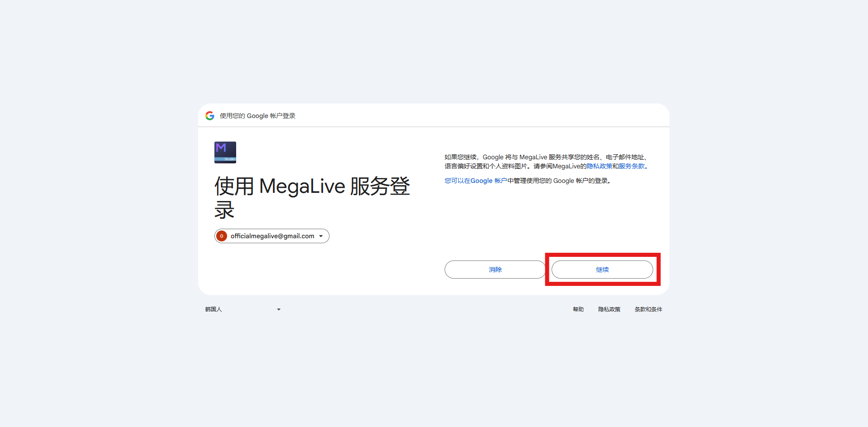Open MegaLive 服务条款 link in consent text

point(632,167)
